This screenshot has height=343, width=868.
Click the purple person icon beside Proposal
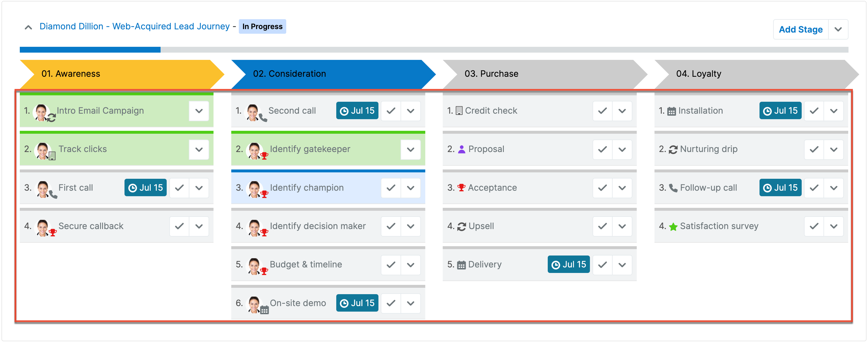click(461, 149)
